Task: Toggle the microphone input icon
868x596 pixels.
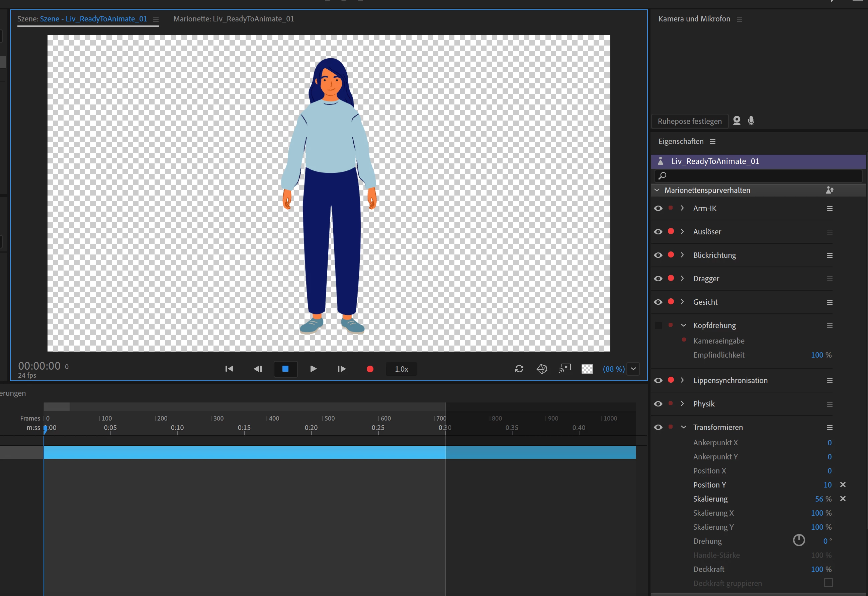Action: click(751, 121)
